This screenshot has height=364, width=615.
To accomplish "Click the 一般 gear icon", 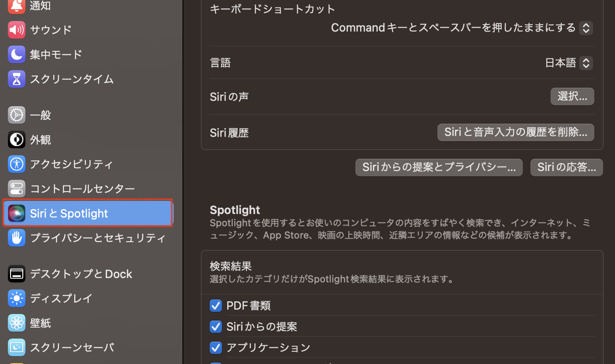I will pyautogui.click(x=17, y=115).
